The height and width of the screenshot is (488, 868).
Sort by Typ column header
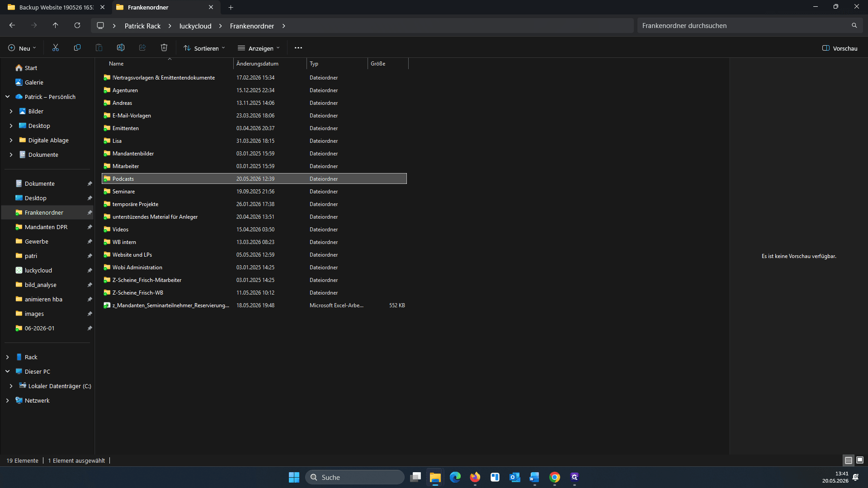pyautogui.click(x=337, y=64)
